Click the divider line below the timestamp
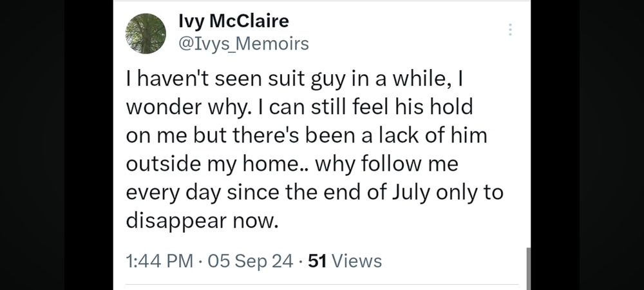Viewport: 644px width, 290px height. [x=321, y=284]
